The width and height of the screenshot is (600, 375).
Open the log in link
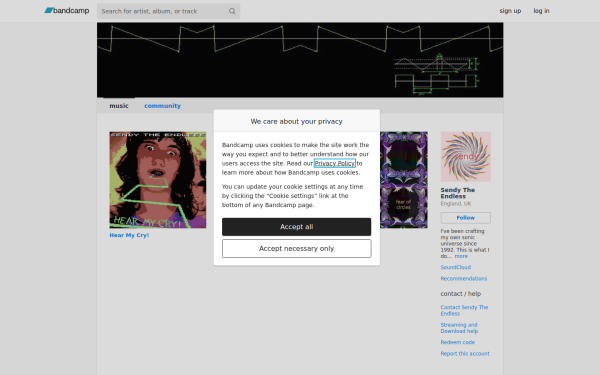click(541, 11)
